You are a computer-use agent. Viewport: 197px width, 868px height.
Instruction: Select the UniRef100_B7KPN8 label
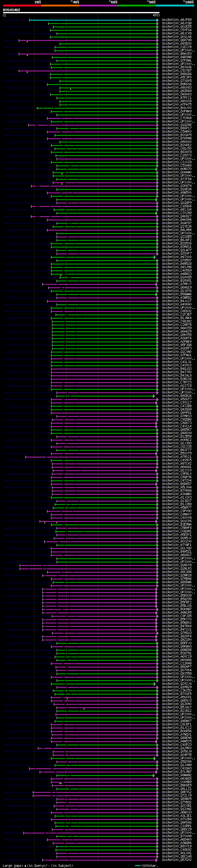177,139
